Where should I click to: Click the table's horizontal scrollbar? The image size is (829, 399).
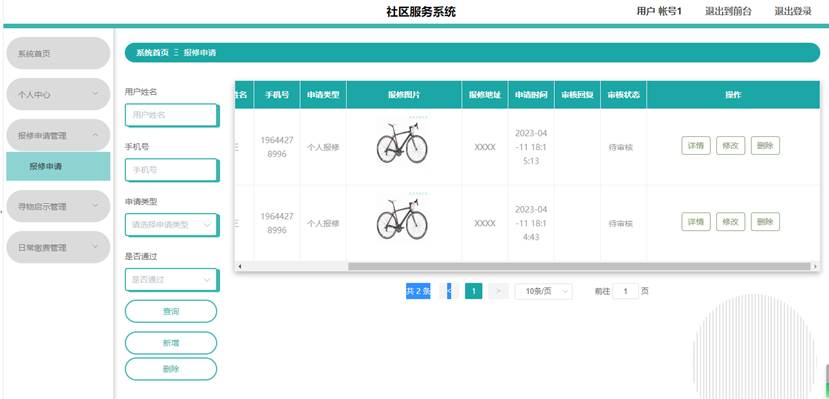[579, 266]
